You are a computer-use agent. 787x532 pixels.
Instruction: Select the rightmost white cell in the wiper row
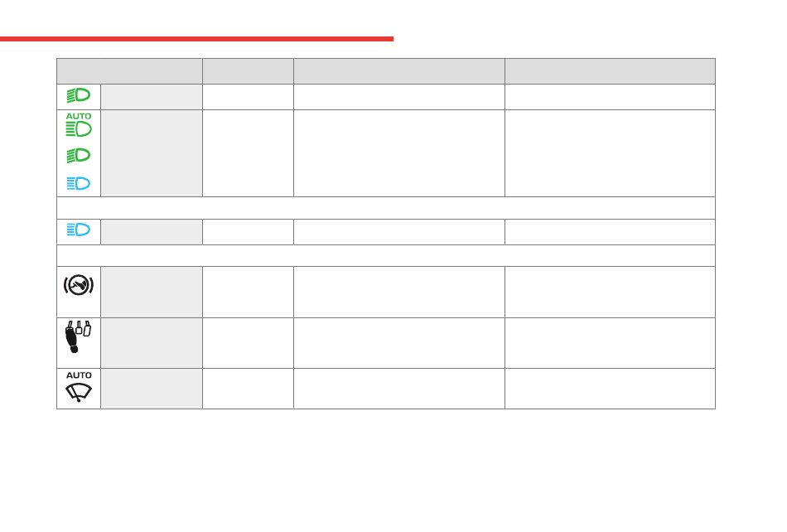[x=611, y=389]
